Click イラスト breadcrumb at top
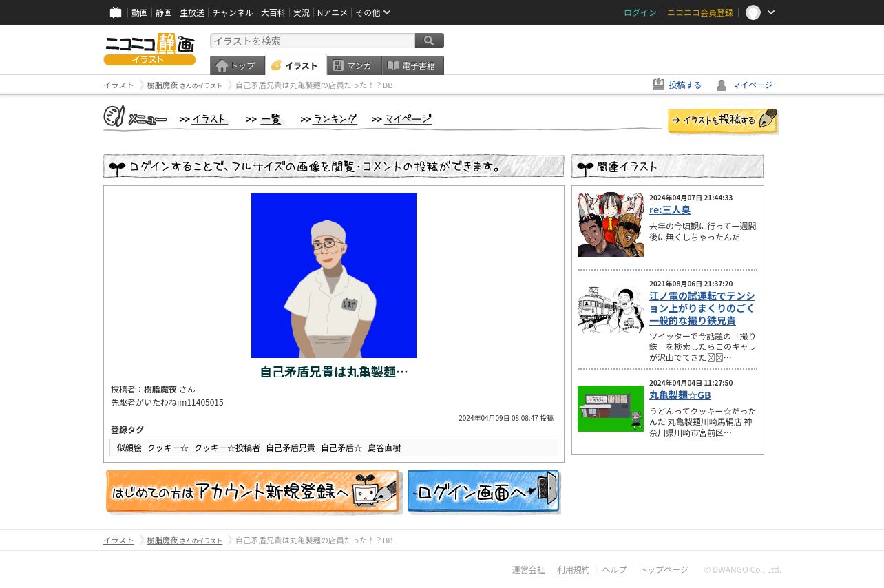 coord(118,85)
